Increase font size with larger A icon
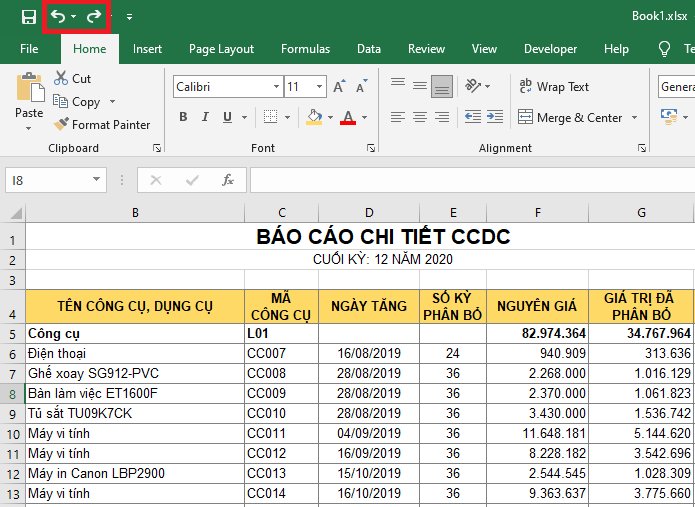The width and height of the screenshot is (695, 507). 339,87
